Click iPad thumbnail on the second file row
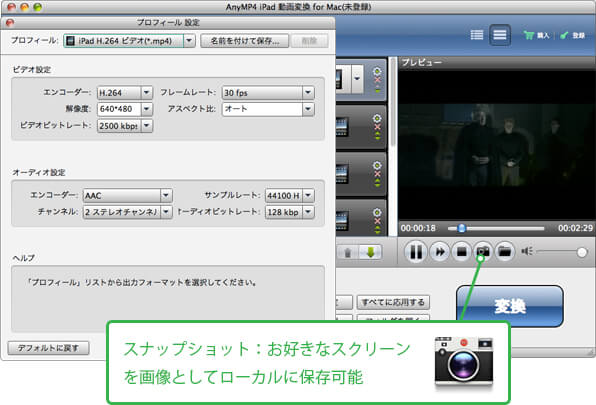Viewport: 596px width, 405px height. point(342,127)
